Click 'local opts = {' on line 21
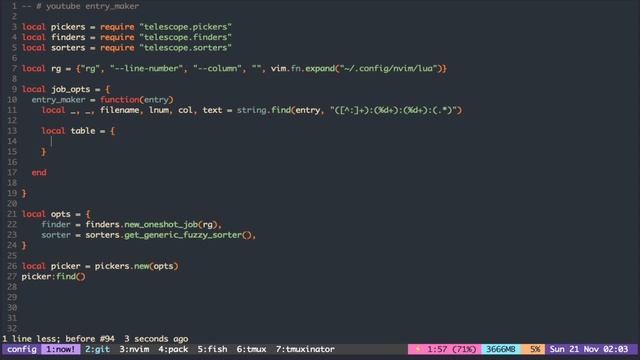Screen dimensions: 640x360 click(x=56, y=214)
